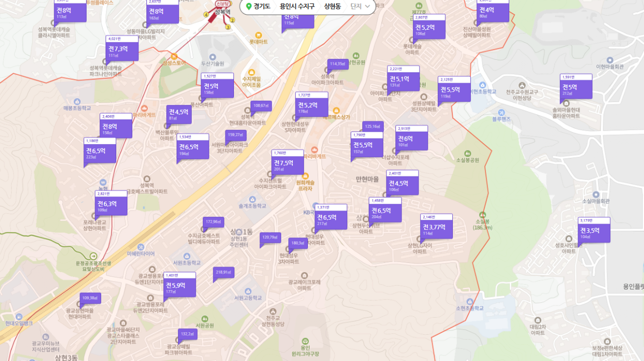This screenshot has width=644, height=361.
Task: Open the 전4.5억 81㎡ listing marker
Action: (x=179, y=114)
